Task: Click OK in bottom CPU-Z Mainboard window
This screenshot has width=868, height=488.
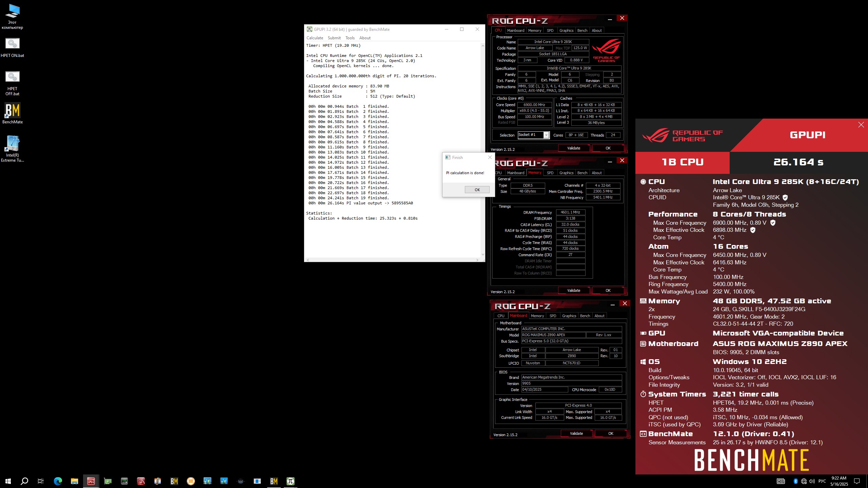Action: [611, 433]
